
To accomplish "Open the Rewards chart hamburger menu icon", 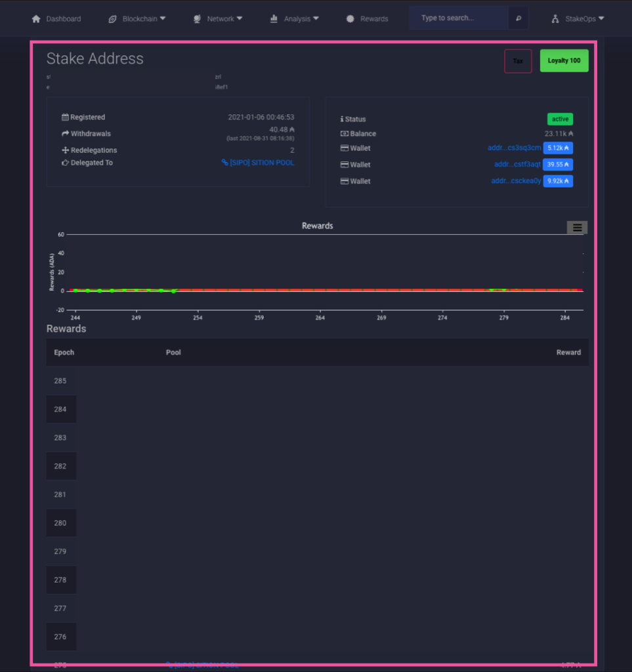I will (x=577, y=227).
